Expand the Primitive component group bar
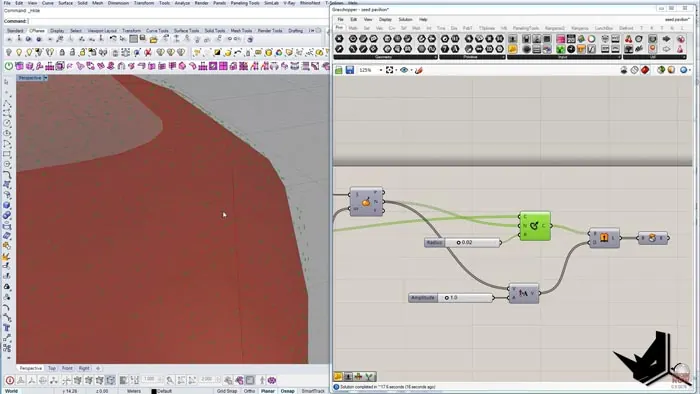This screenshot has height=394, width=700. pyautogui.click(x=472, y=57)
